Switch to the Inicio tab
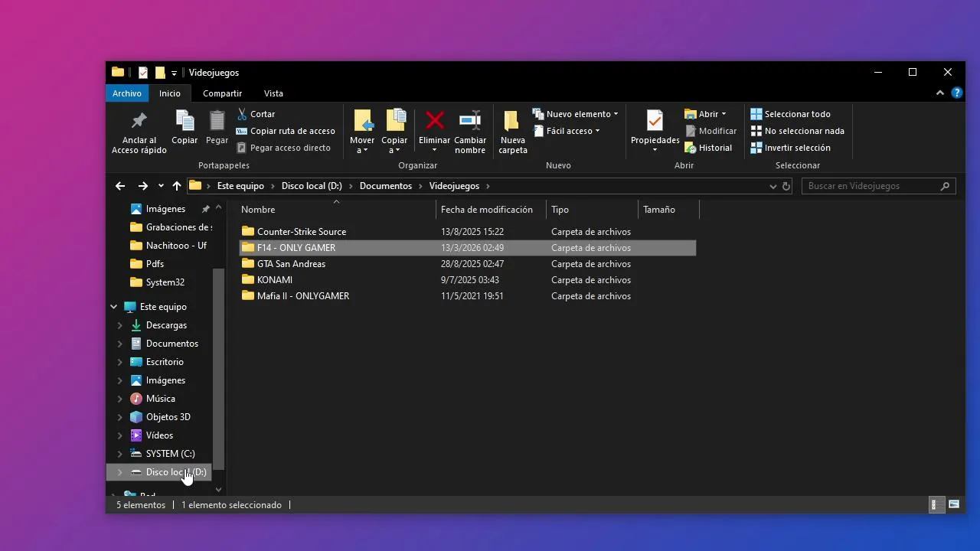 pyautogui.click(x=170, y=93)
